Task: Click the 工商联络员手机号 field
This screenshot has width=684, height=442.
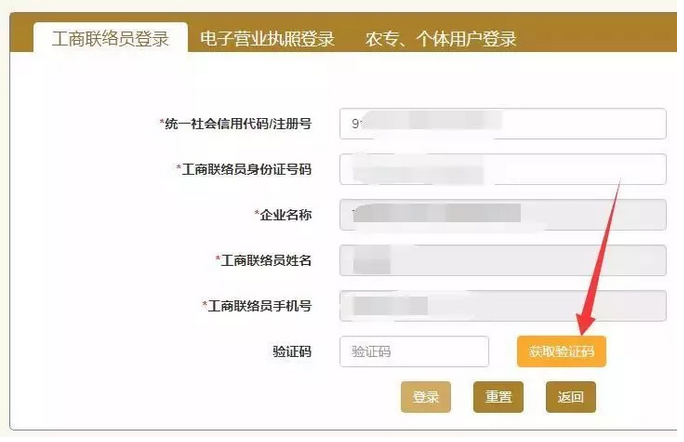Action: [503, 306]
